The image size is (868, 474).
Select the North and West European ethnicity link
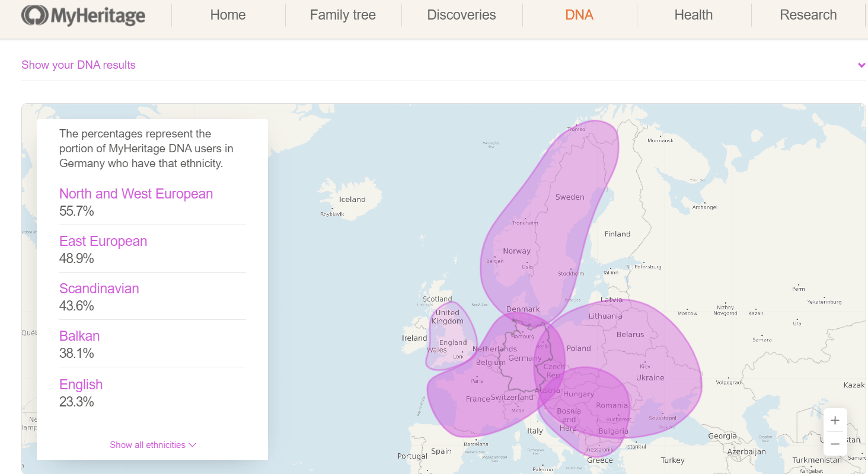(136, 194)
